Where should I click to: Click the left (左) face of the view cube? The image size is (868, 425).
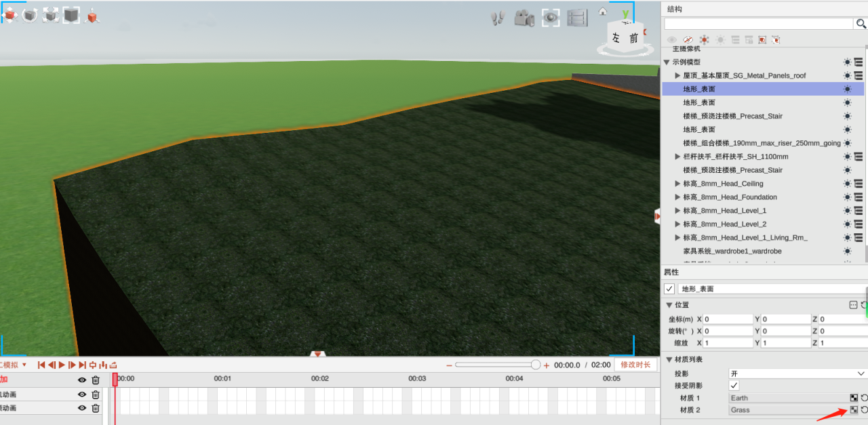click(x=616, y=38)
